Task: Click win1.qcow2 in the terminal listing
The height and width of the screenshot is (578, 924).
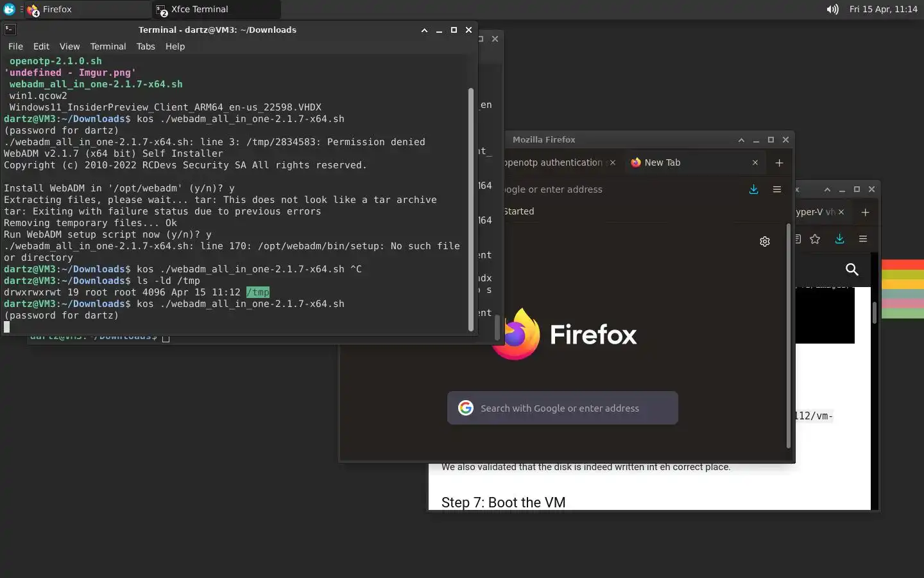Action: click(x=38, y=96)
